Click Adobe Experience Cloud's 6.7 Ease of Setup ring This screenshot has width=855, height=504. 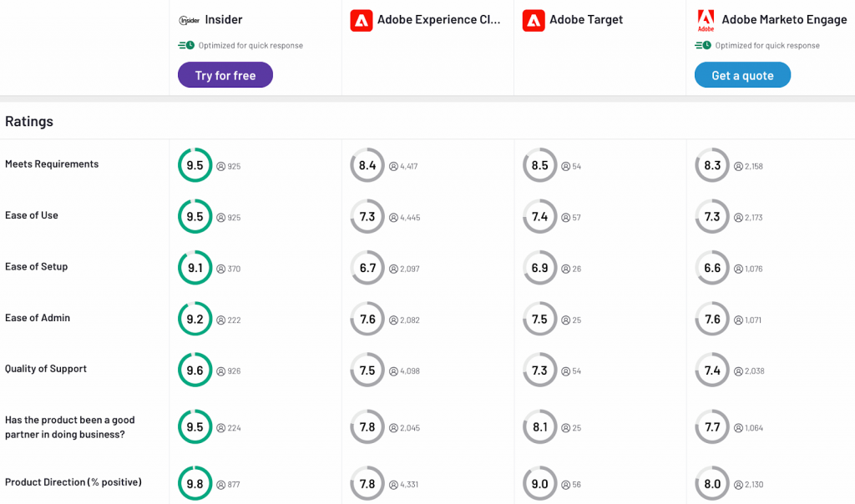point(367,268)
